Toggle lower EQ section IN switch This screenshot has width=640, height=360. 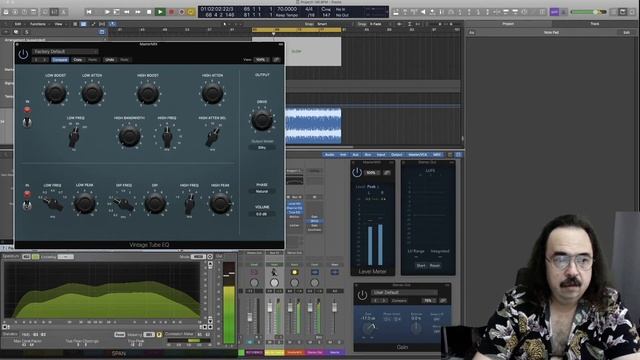(x=27, y=205)
